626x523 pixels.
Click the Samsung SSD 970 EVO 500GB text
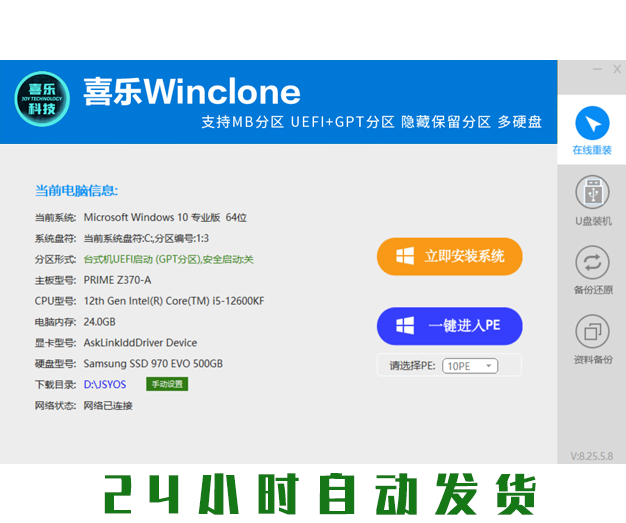coord(153,364)
